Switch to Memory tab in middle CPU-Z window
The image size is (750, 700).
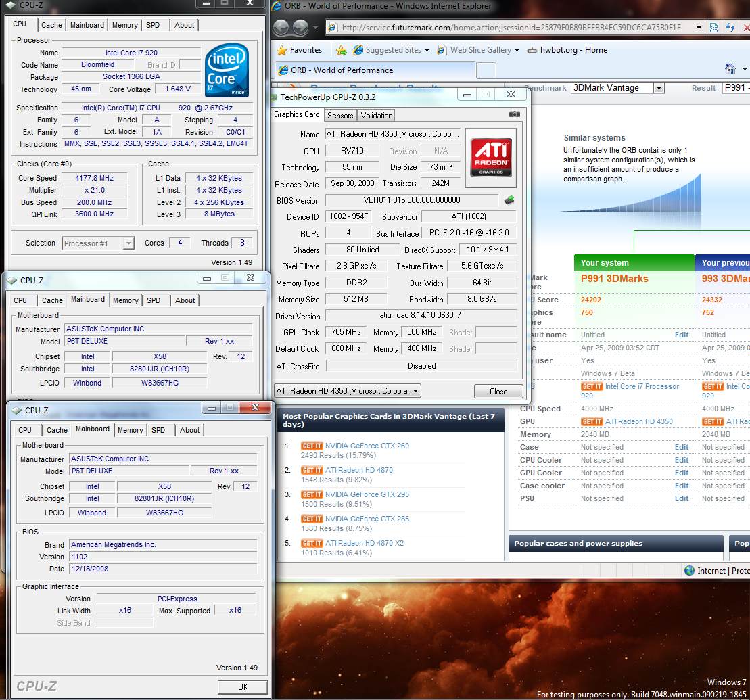click(125, 300)
